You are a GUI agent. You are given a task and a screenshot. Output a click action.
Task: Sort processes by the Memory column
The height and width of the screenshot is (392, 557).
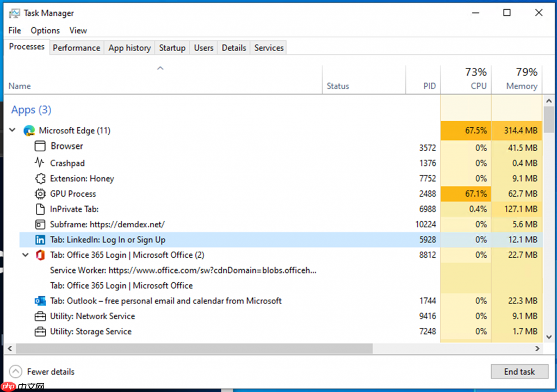tap(518, 79)
